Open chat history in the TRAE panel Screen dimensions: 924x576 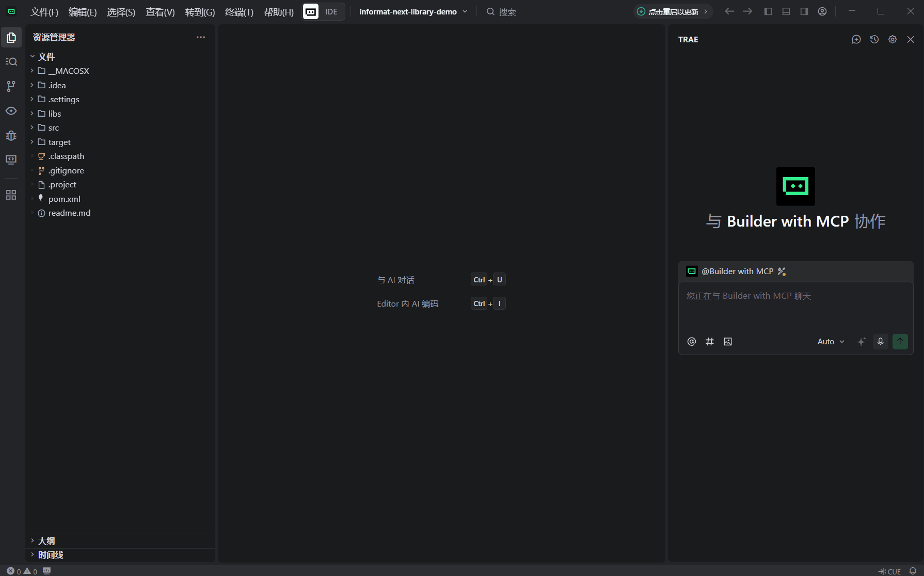click(x=874, y=39)
